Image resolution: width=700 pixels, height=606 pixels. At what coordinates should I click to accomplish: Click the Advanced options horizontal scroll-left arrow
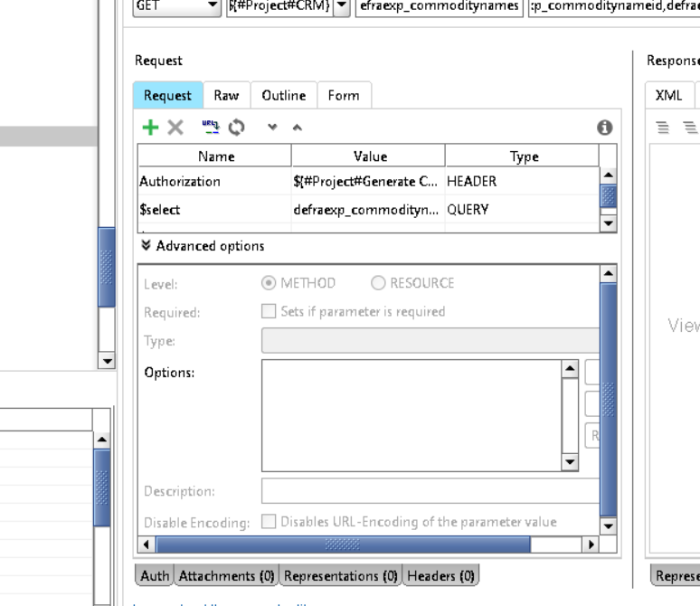[147, 544]
